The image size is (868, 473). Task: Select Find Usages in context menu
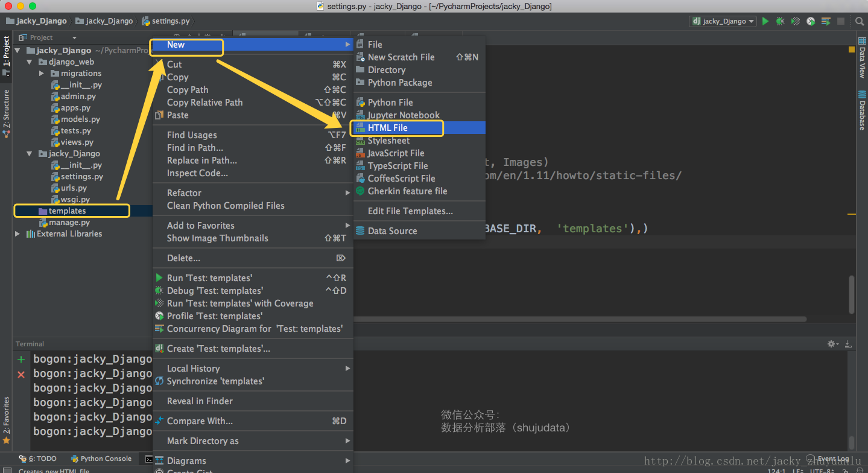[x=253, y=135]
